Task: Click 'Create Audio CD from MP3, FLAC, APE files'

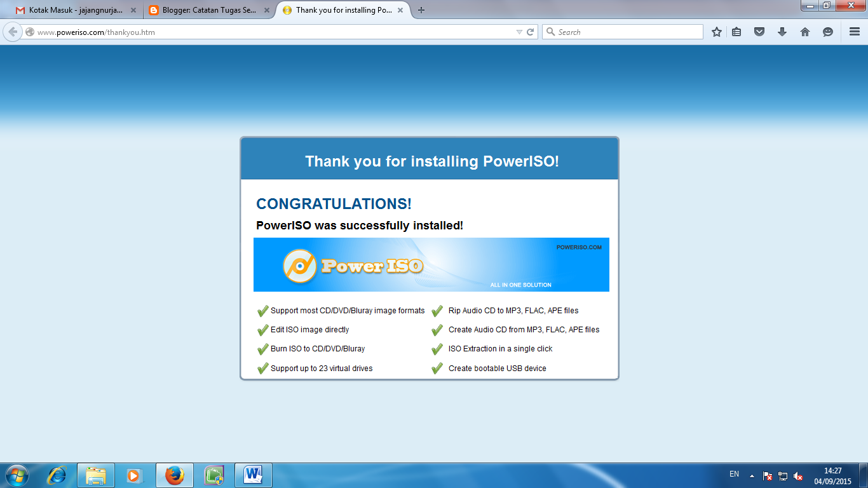Action: pos(524,330)
